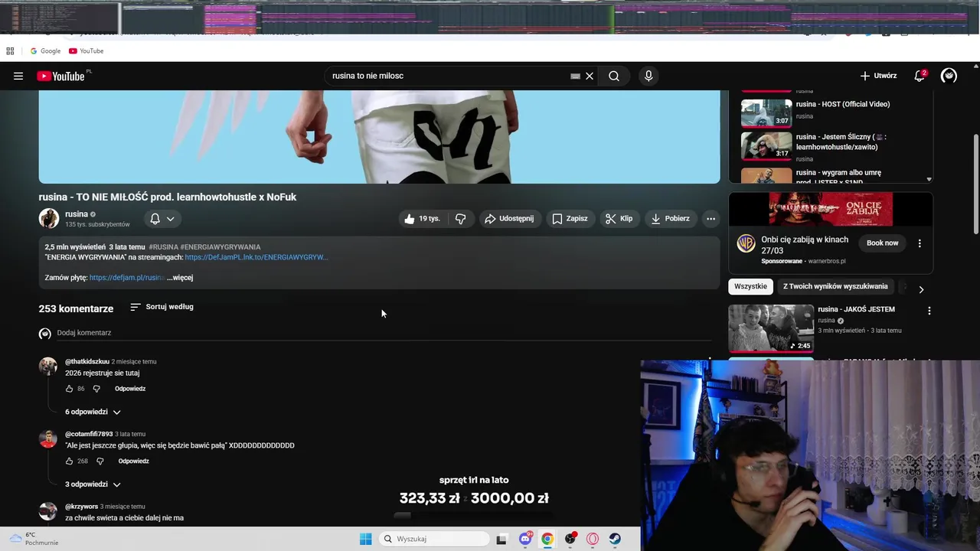
Task: Save the video with Zapisz button
Action: [570, 219]
